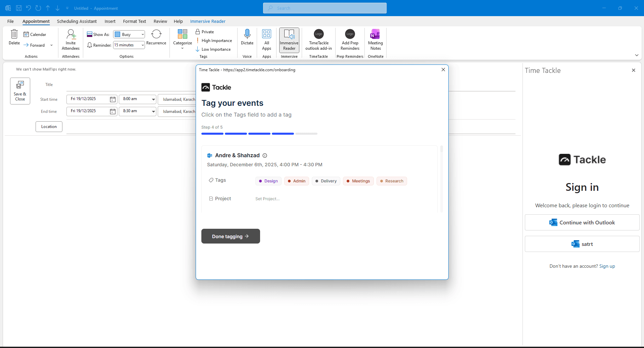The image size is (644, 348).
Task: Click the top search box
Action: coord(325,8)
